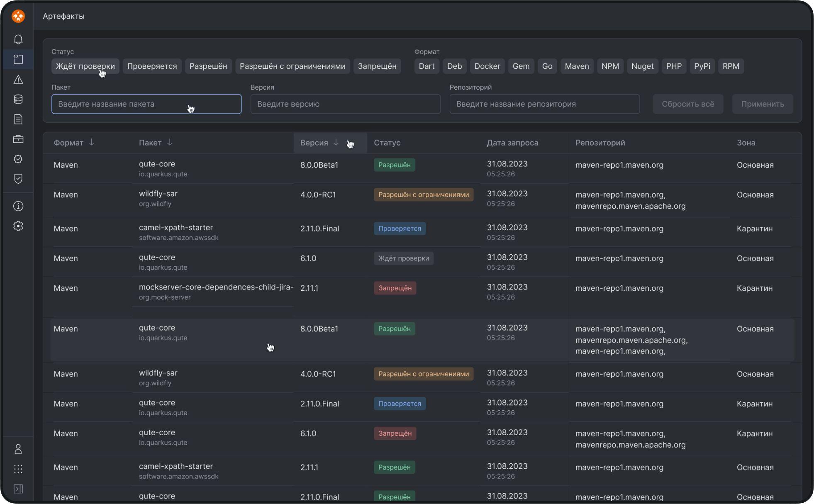The height and width of the screenshot is (504, 814).
Task: Toggle the Go format filter
Action: (547, 66)
